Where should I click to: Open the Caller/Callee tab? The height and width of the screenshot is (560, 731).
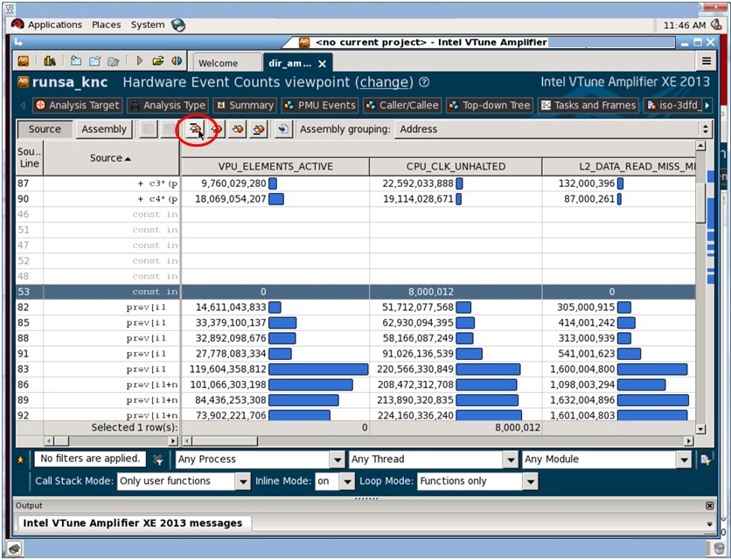click(x=402, y=106)
